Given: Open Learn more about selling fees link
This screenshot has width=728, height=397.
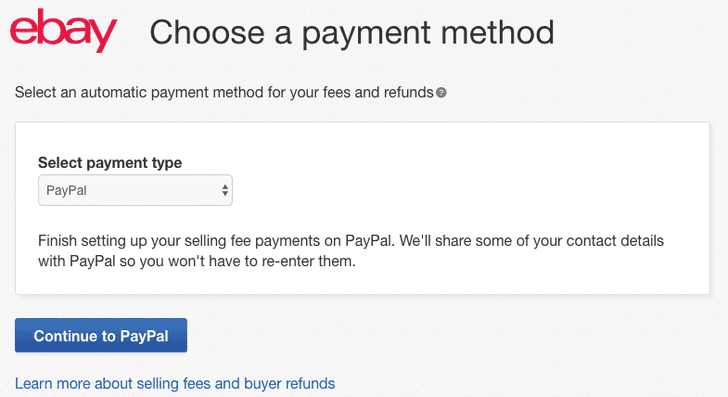Looking at the screenshot, I should pyautogui.click(x=175, y=384).
